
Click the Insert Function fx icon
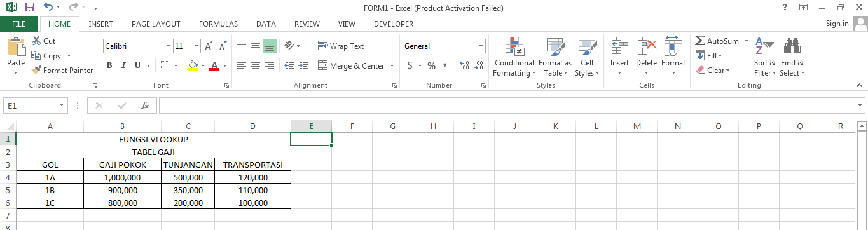click(145, 105)
